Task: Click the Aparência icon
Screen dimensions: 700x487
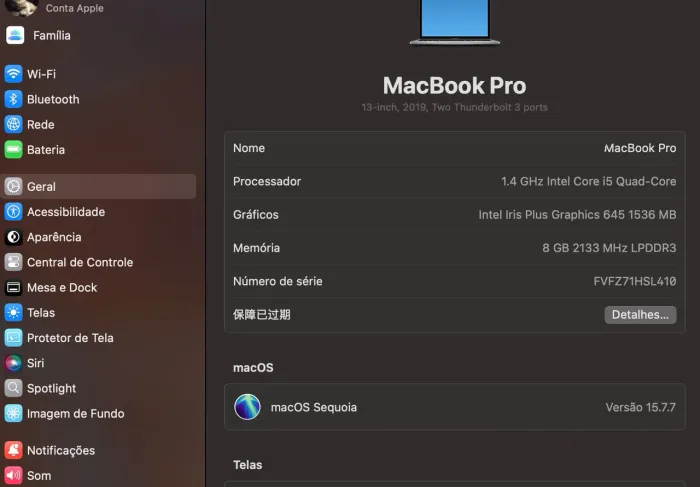Action: tap(13, 237)
